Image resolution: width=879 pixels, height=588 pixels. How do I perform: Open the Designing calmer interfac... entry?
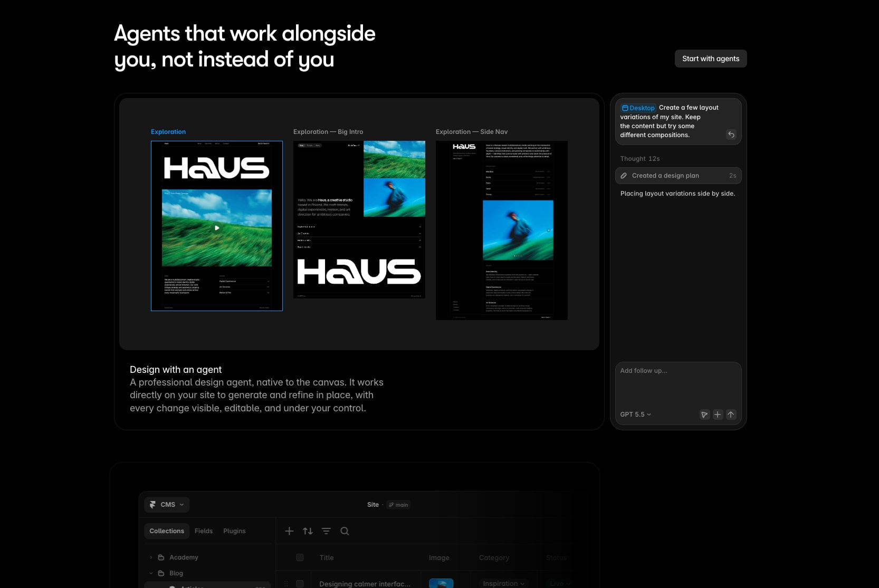coord(365,584)
